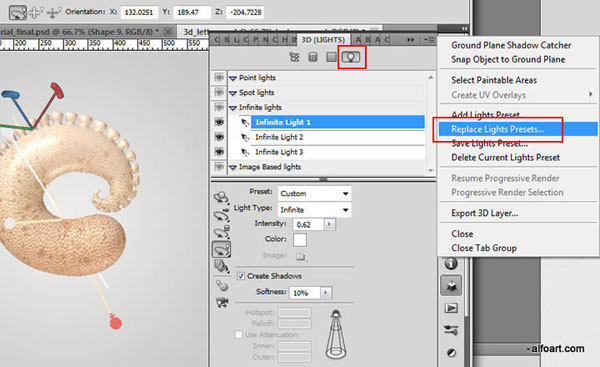Select the 3D rotate tool in options bar

tap(18, 12)
